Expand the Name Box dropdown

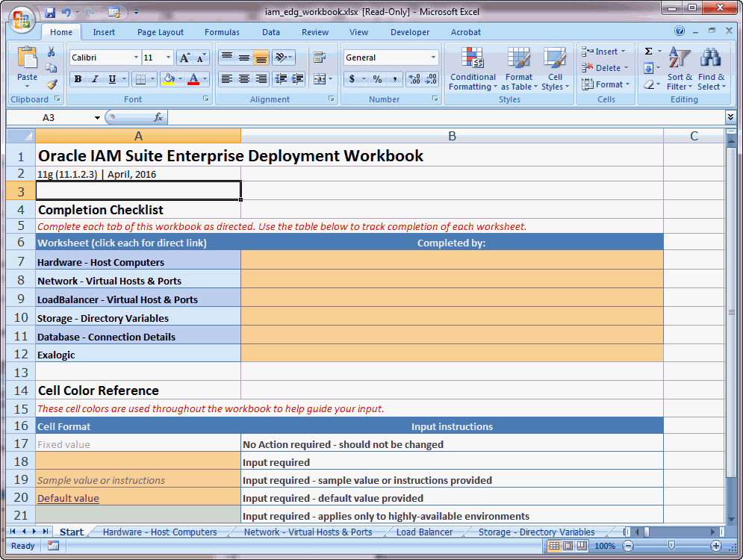(97, 117)
